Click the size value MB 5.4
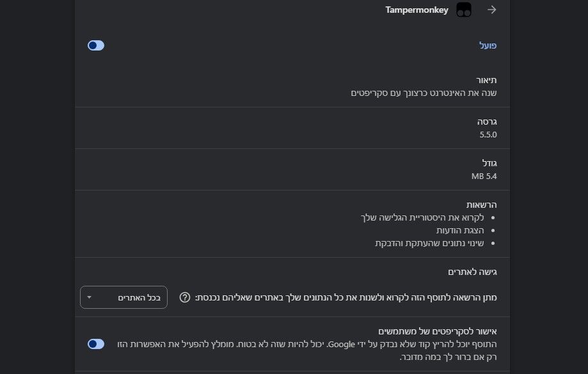Viewport: 588px width, 374px height. 484,176
